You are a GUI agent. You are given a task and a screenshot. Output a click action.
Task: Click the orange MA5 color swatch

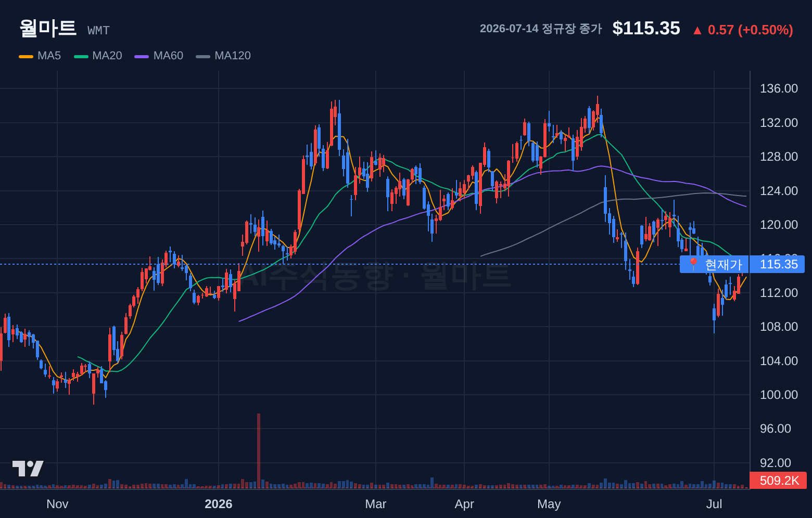point(26,56)
